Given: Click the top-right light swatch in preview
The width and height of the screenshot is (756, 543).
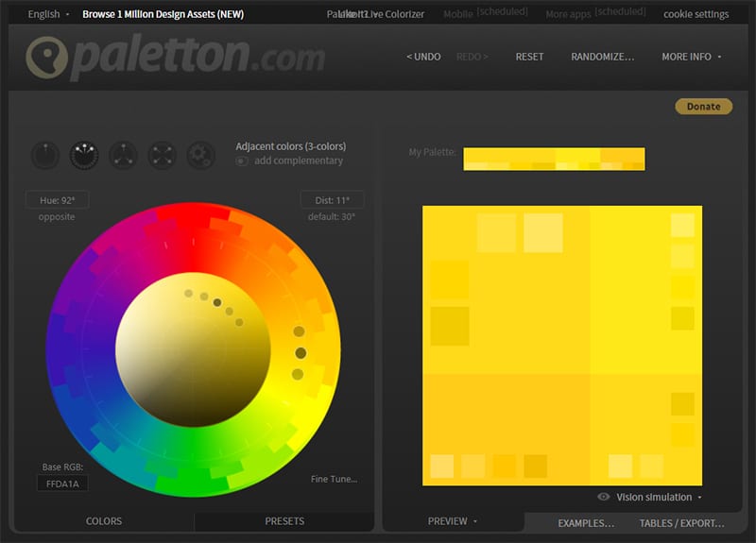Looking at the screenshot, I should 682,226.
